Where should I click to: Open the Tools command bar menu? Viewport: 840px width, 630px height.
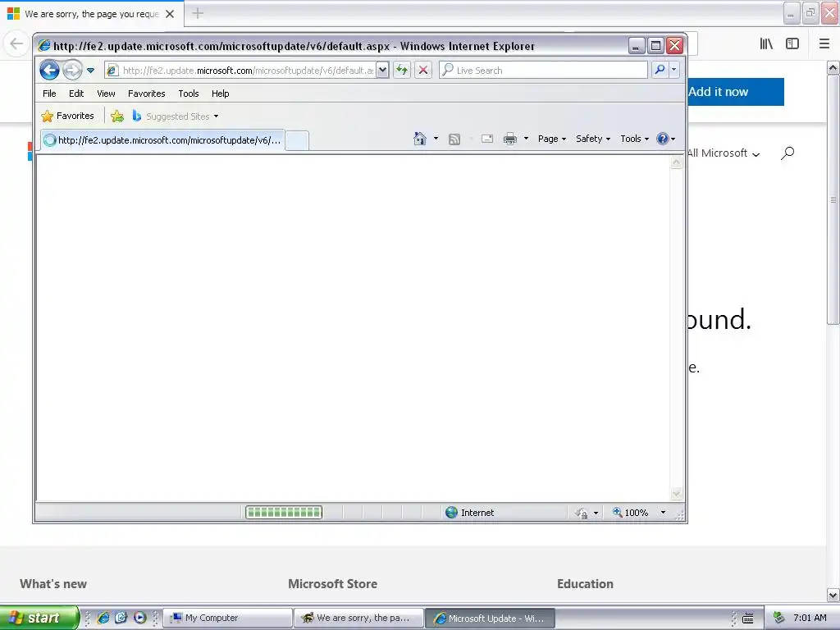click(x=634, y=139)
